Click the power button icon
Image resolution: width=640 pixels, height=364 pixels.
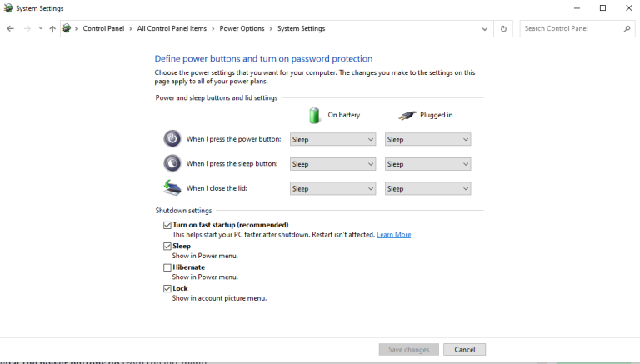[172, 139]
